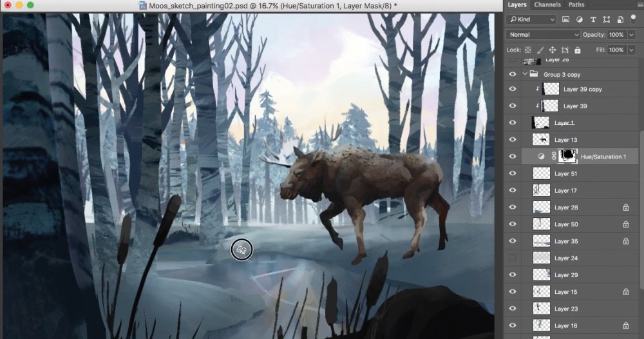644x339 pixels.
Task: Click the mask link icon on Hue/Saturation 1
Action: (x=554, y=157)
